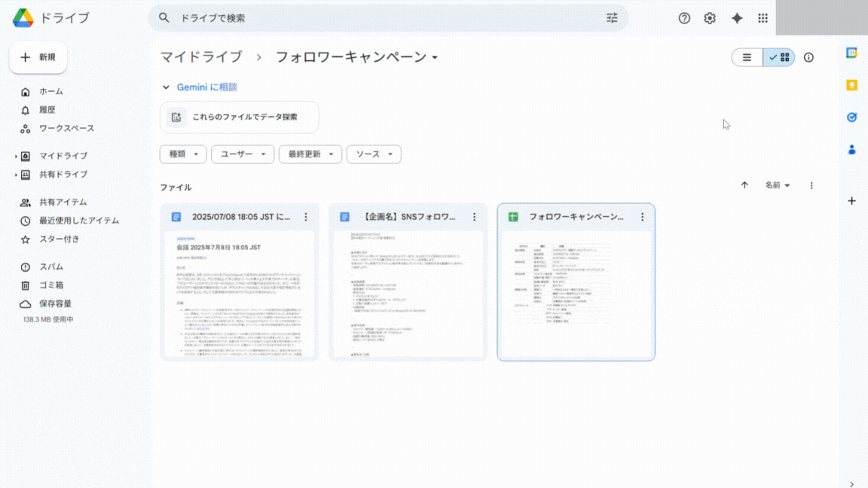Viewport: 868px width, 488px height.
Task: Open Google Tasks side panel icon
Action: tap(851, 117)
